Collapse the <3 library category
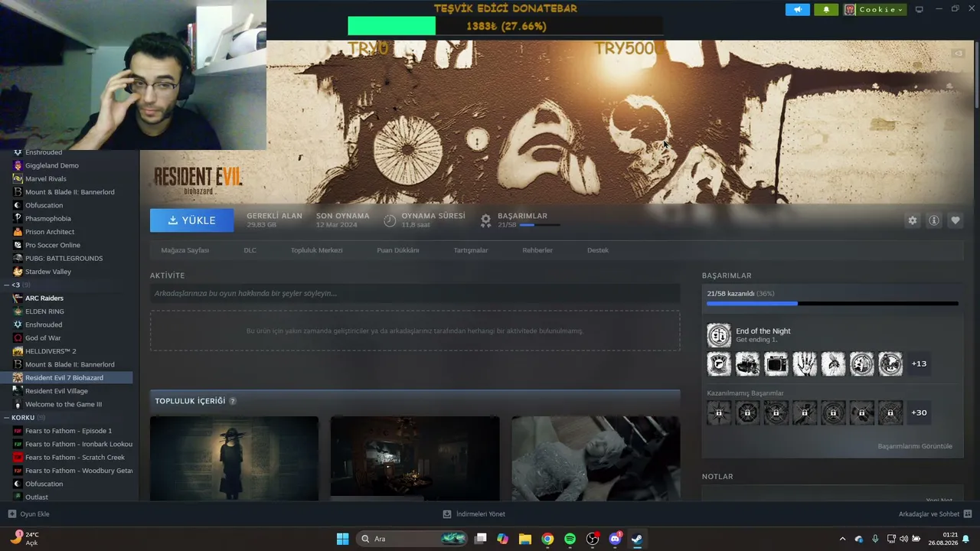The height and width of the screenshot is (551, 980). (6, 285)
